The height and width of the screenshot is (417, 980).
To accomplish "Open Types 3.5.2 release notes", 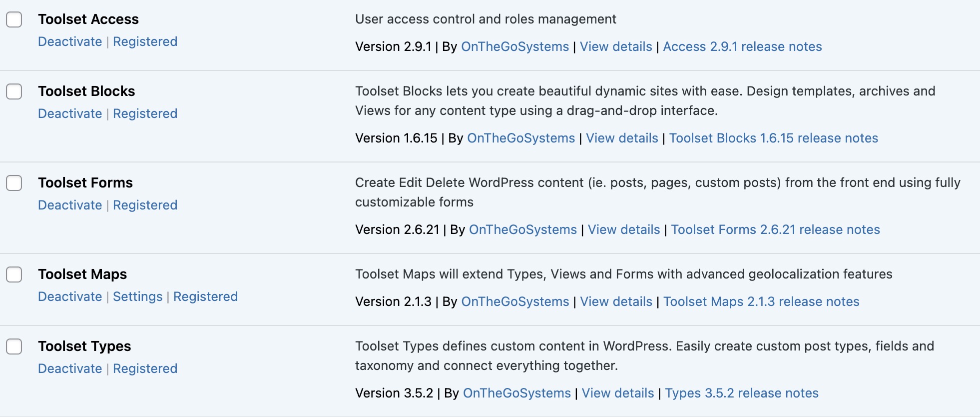I will [742, 393].
